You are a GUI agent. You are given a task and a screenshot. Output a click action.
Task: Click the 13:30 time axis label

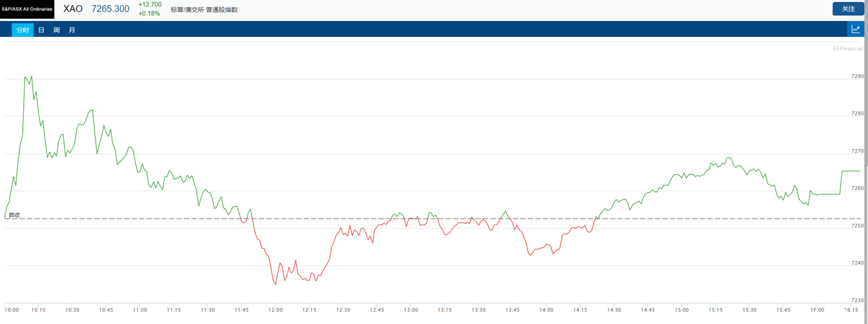(x=479, y=310)
